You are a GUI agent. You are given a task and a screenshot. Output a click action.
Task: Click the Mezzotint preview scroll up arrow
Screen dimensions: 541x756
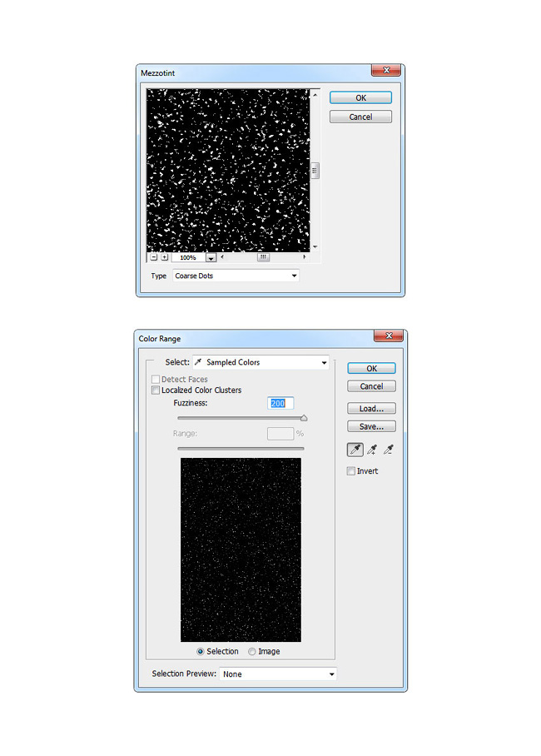(x=315, y=95)
